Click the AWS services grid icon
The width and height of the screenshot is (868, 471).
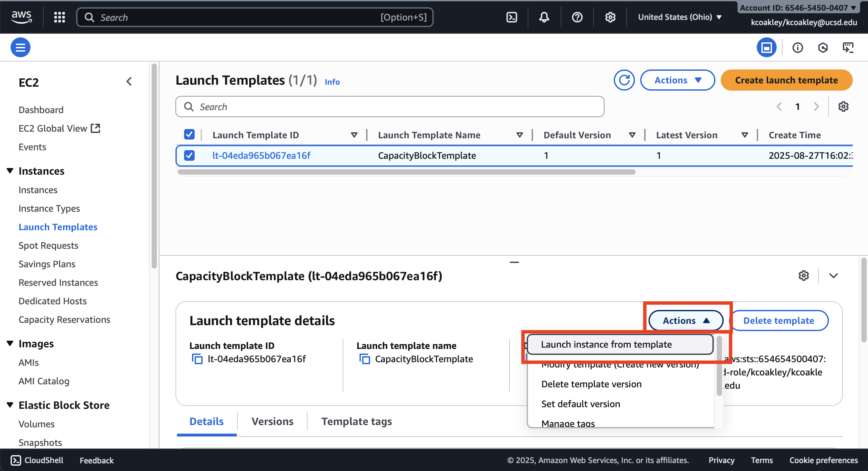click(x=60, y=17)
